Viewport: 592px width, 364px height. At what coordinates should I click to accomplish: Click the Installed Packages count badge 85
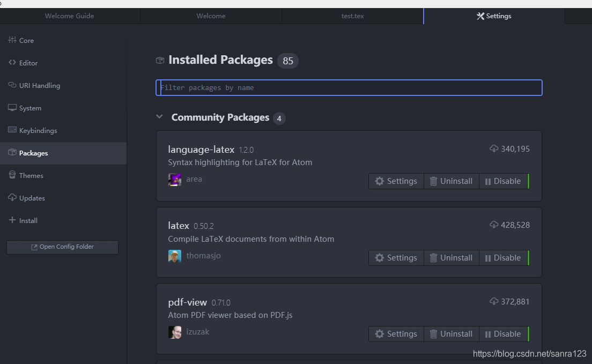point(288,61)
